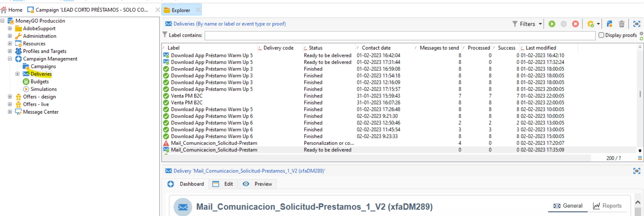Click the Administration wrench icon
This screenshot has width=644, height=216.
18,36
